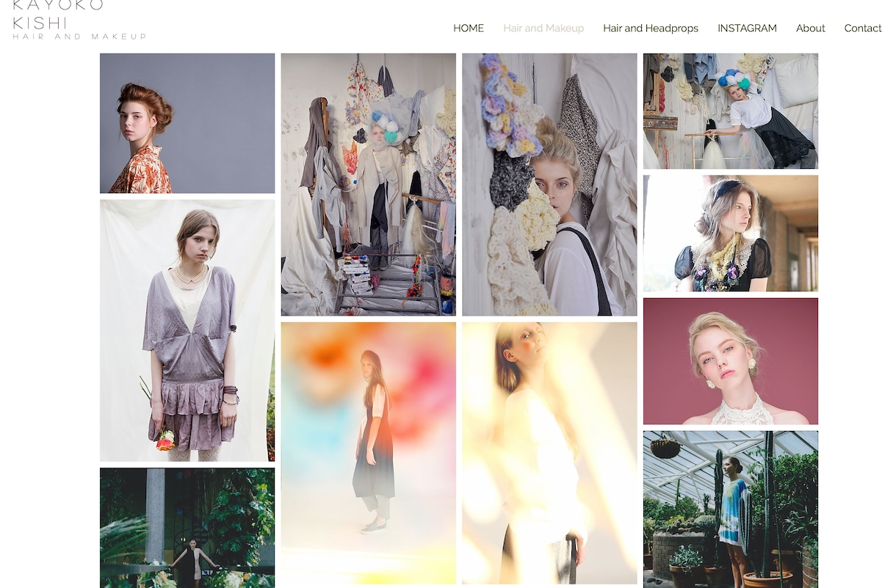Open the sunlit photo of model in white
Screen dimensions: 896x588
549,453
